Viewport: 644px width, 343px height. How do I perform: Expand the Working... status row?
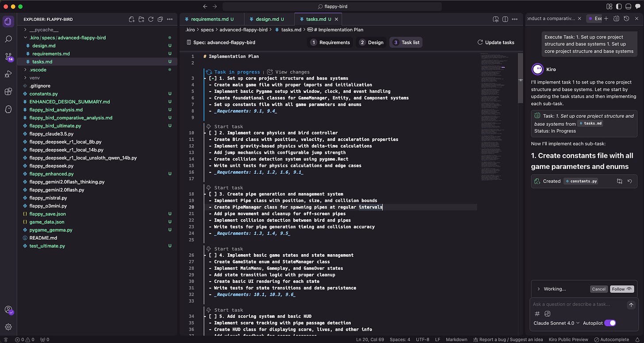point(551,289)
